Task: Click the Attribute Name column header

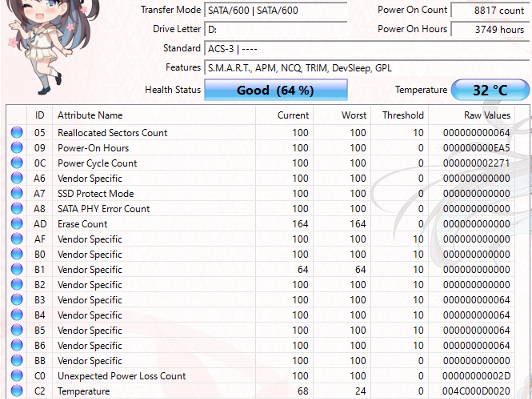Action: pos(154,115)
